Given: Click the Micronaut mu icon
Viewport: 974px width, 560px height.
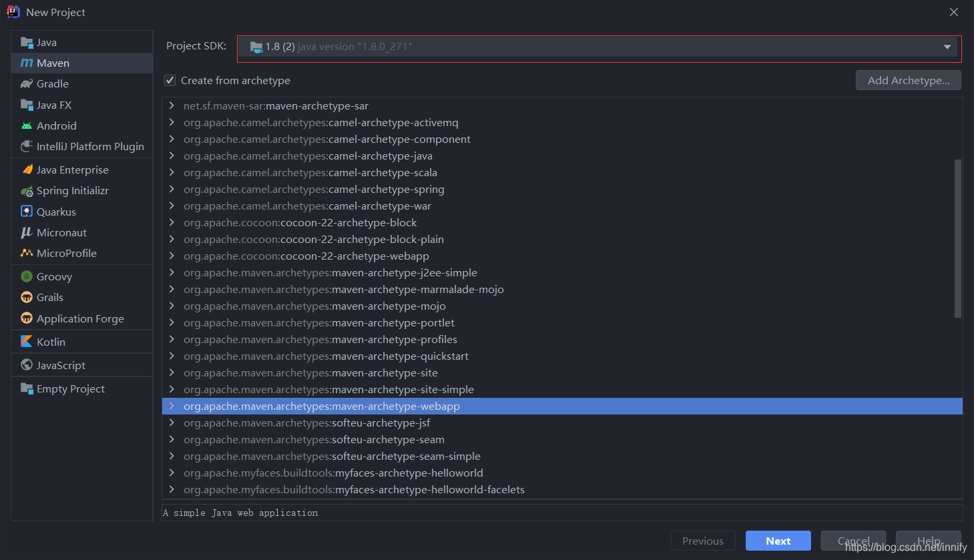Looking at the screenshot, I should (27, 232).
